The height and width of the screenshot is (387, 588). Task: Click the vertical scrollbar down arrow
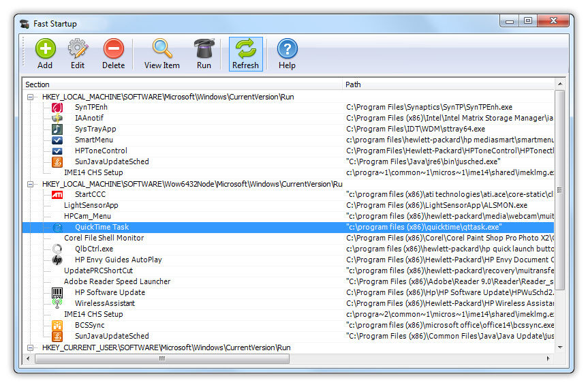pos(560,347)
